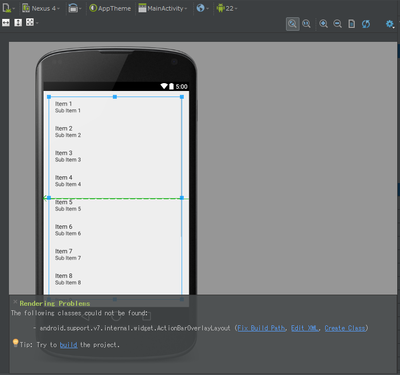The width and height of the screenshot is (400, 375).
Task: Click the zoom in magnifier icon
Action: [323, 24]
